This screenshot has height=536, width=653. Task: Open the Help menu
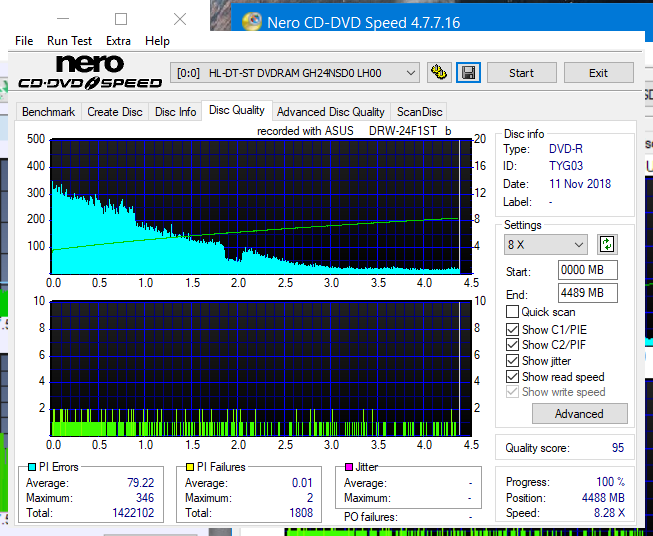tap(157, 41)
